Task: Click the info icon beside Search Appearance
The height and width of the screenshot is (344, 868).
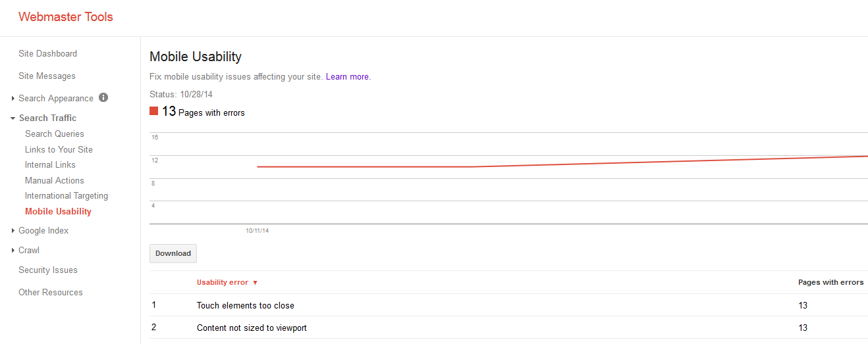Action: point(103,97)
